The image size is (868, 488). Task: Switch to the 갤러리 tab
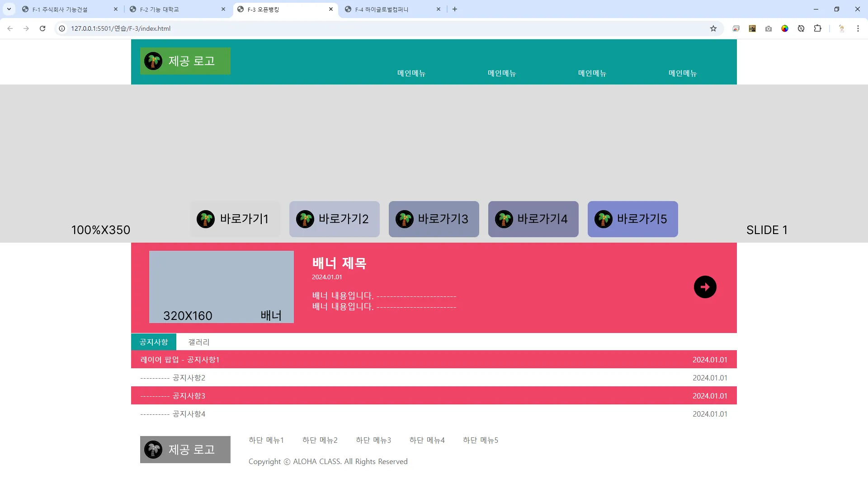point(199,342)
